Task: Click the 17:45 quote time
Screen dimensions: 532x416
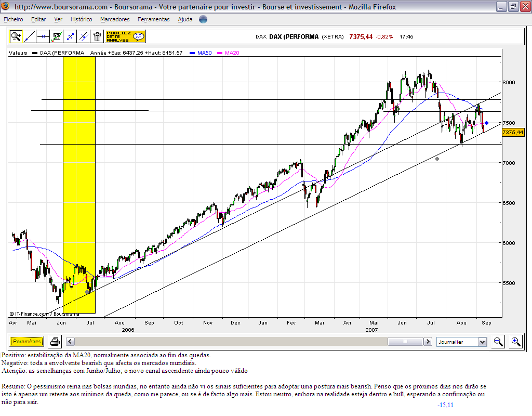Action: (406, 37)
